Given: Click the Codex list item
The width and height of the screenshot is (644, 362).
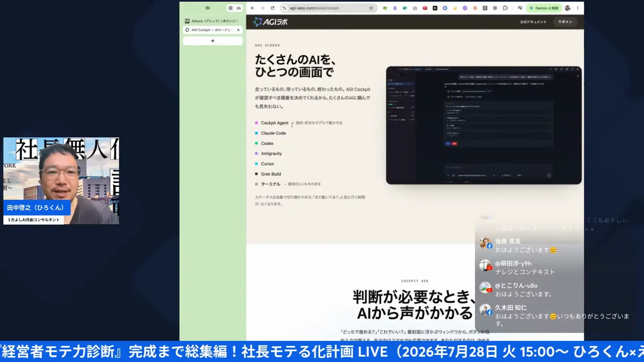Looking at the screenshot, I should 267,143.
